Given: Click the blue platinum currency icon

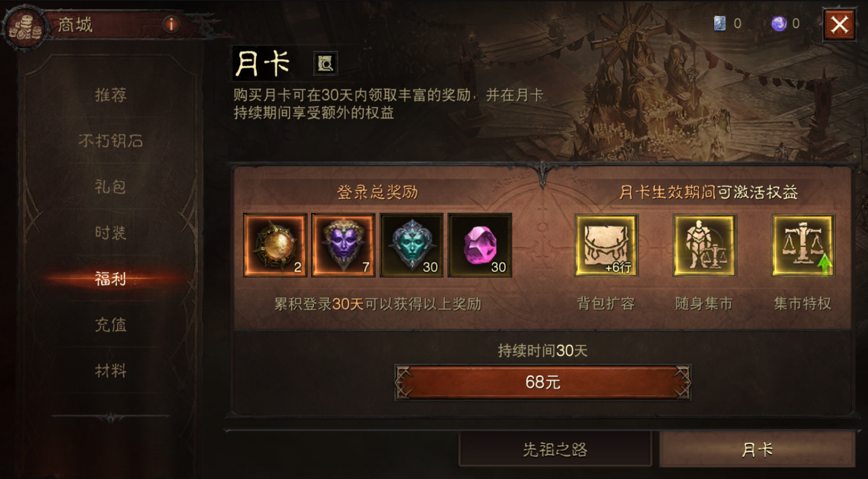Looking at the screenshot, I should point(720,24).
